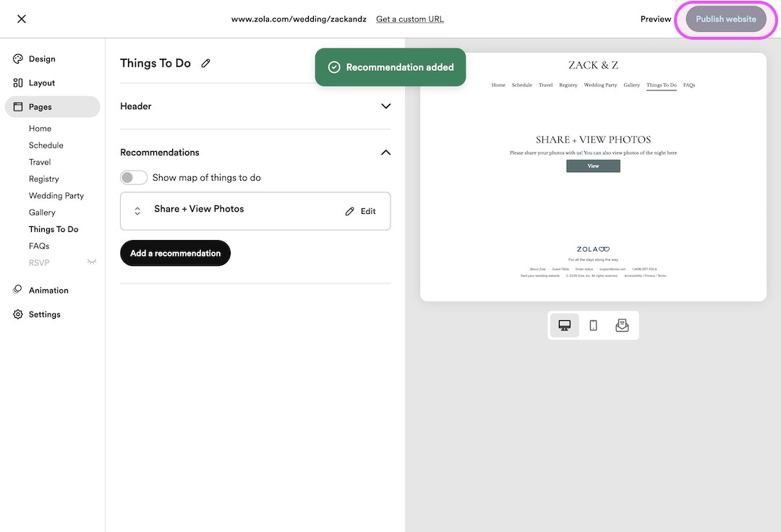Screen dimensions: 781x532
Task: Click the ZACK & Z title in preview
Action: [593, 65]
